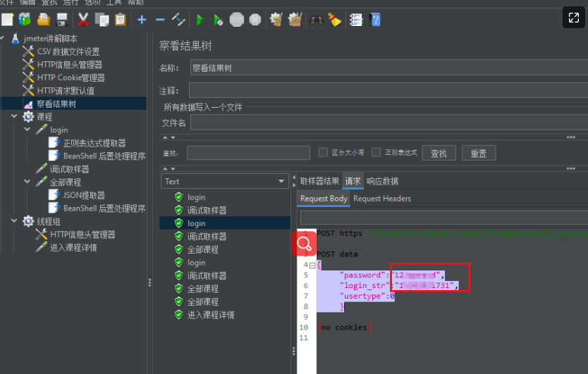Click the Paste clipboard icon
The width and height of the screenshot is (588, 374).
pos(120,20)
